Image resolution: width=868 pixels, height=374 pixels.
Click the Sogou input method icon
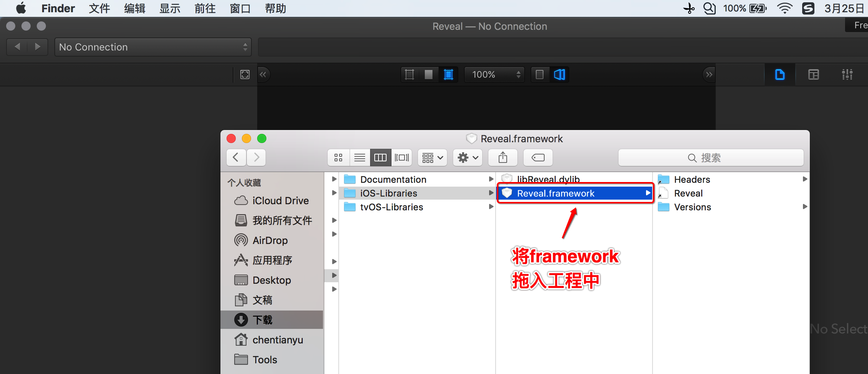[808, 8]
